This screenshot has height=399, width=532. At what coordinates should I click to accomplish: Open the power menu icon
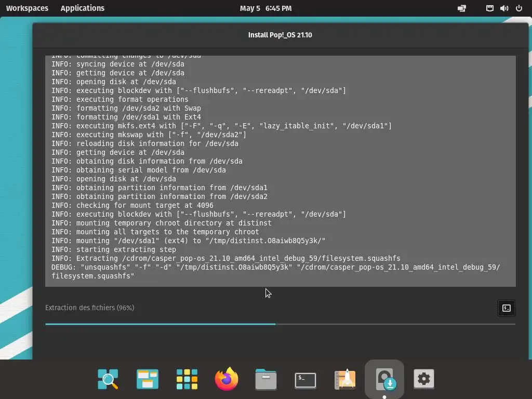coord(519,8)
